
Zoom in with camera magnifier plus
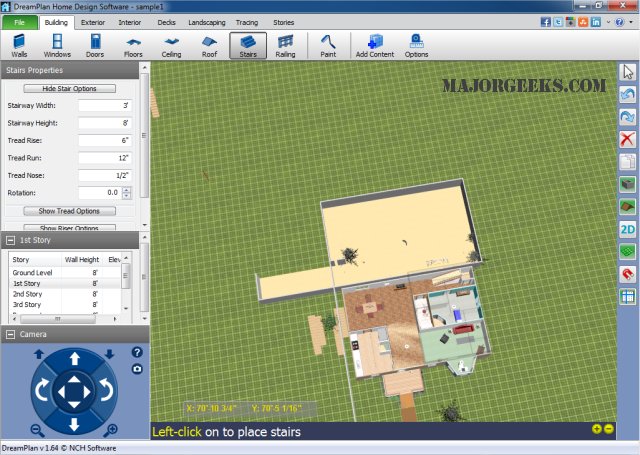click(111, 430)
